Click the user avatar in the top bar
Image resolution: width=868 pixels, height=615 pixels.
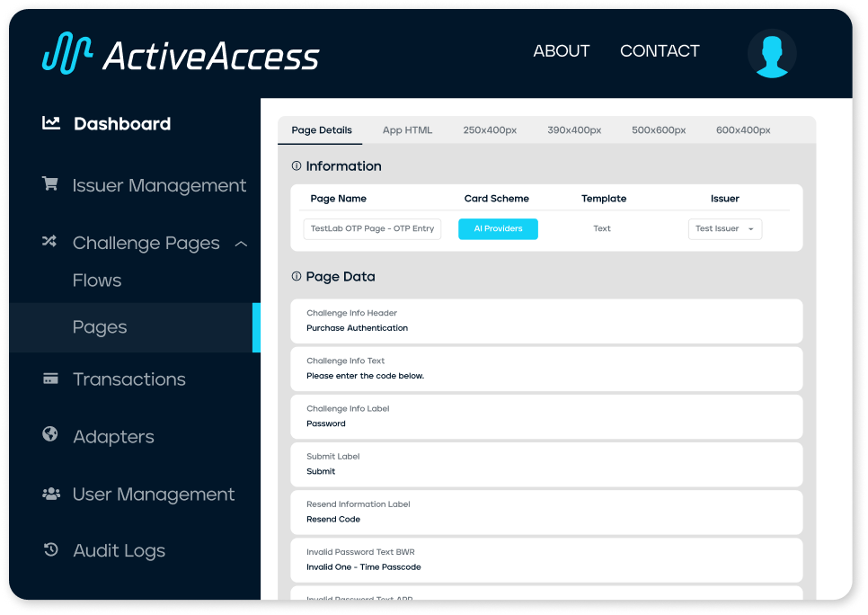coord(771,54)
